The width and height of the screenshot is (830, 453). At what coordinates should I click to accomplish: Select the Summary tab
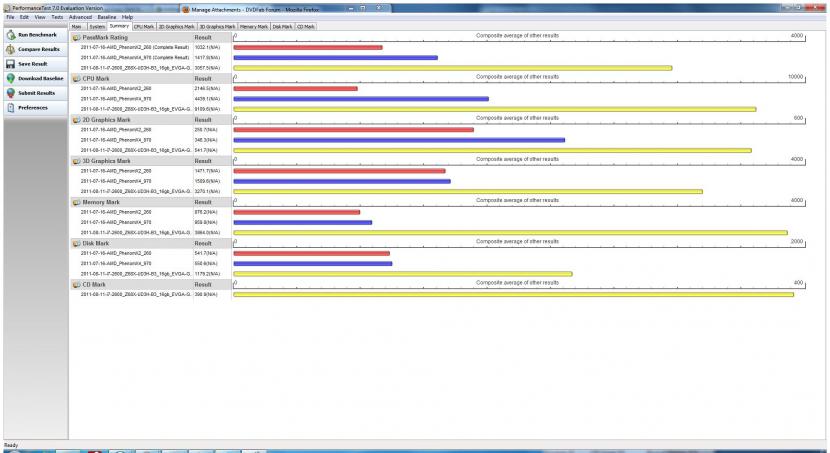click(119, 26)
